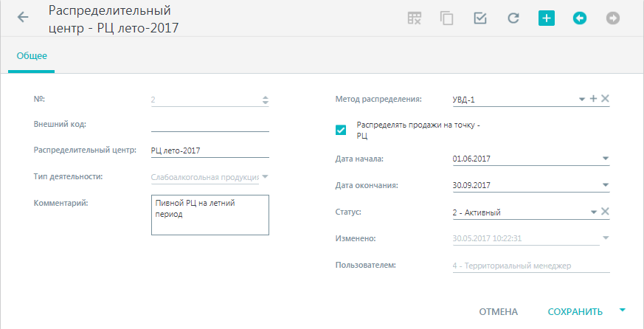Click the page title Распределительный центр
This screenshot has height=329, width=644.
point(114,19)
